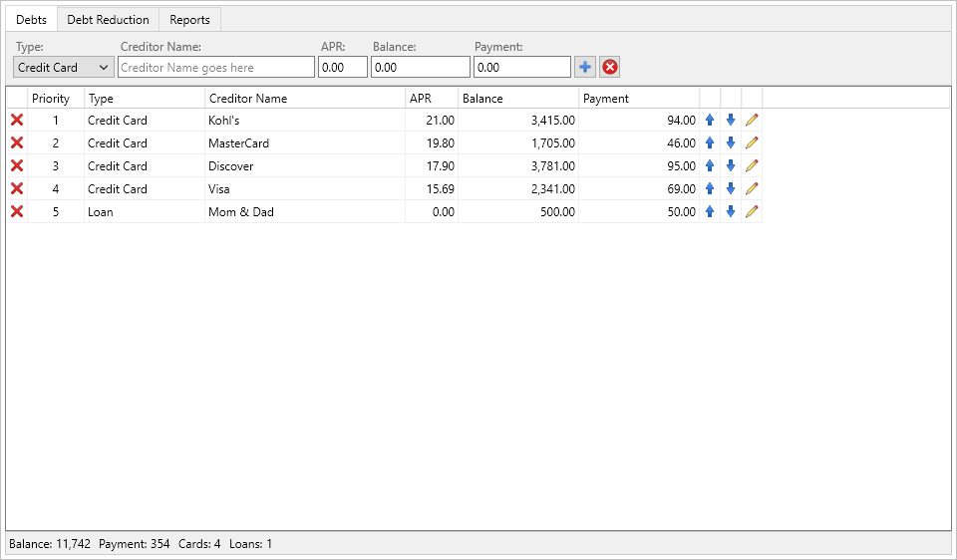Click the 46.00 payment cell
This screenshot has height=560, width=957.
pyautogui.click(x=639, y=142)
